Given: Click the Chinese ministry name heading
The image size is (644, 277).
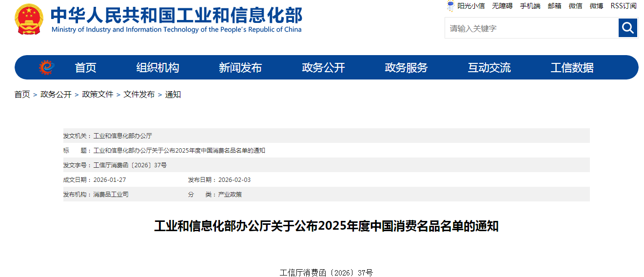Looking at the screenshot, I should [176, 15].
